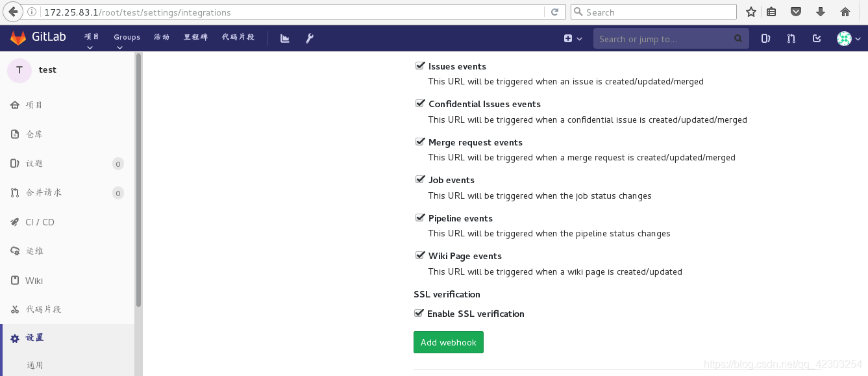The height and width of the screenshot is (376, 868).
Task: Open the issues icon in top navbar
Action: pyautogui.click(x=765, y=38)
